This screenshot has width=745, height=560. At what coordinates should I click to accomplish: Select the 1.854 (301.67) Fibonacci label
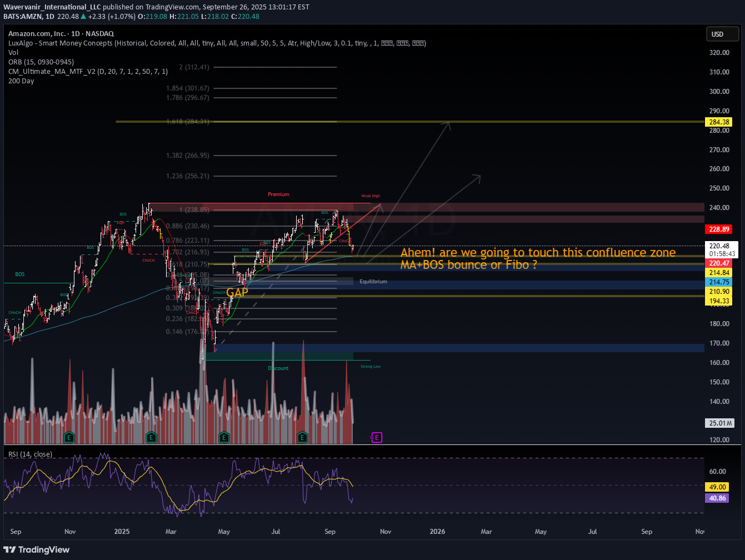pyautogui.click(x=188, y=88)
